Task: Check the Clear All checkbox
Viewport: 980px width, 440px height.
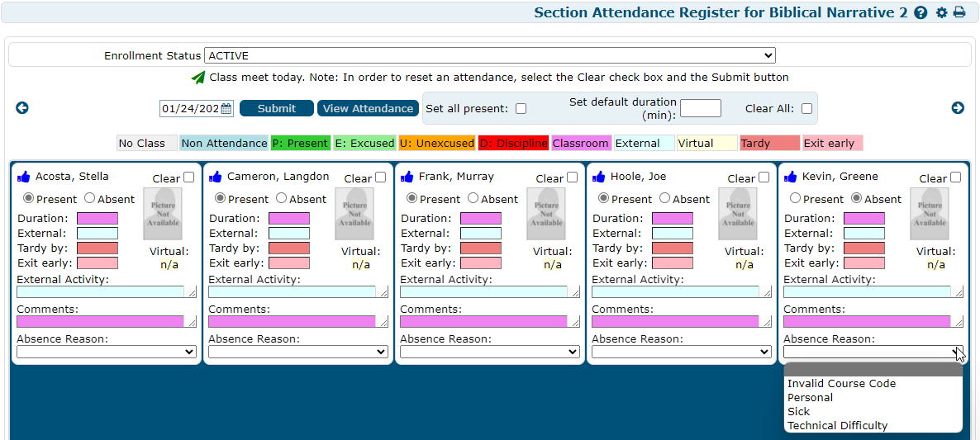Action: 806,109
